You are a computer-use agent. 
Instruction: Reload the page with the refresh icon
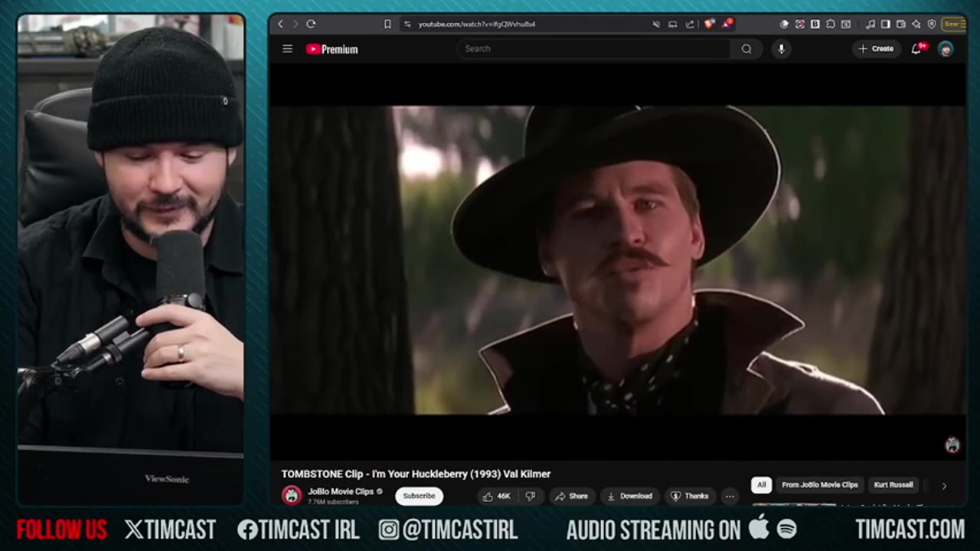[x=311, y=24]
